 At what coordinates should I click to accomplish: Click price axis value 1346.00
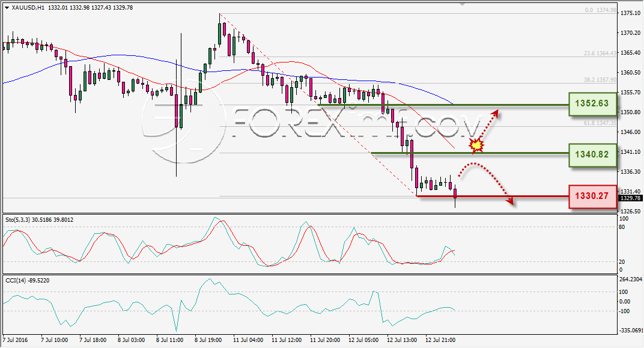630,132
